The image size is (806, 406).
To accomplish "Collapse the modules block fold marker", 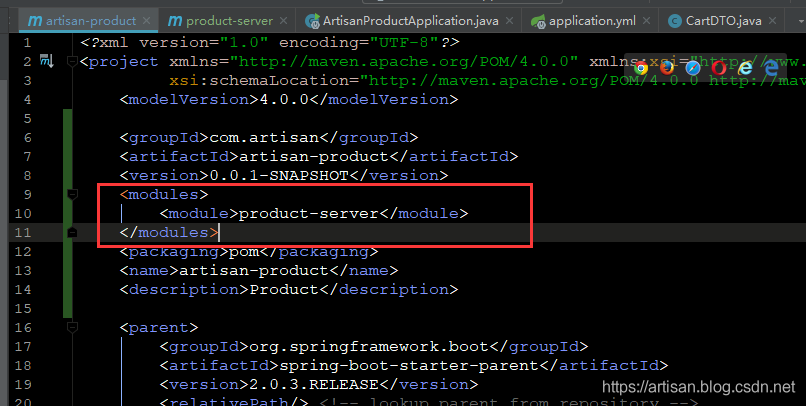I will [72, 194].
